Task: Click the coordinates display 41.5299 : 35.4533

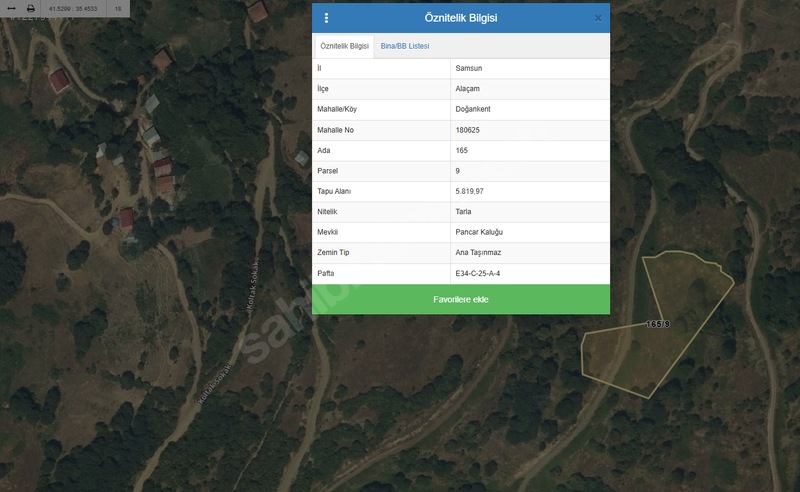Action: click(73, 9)
